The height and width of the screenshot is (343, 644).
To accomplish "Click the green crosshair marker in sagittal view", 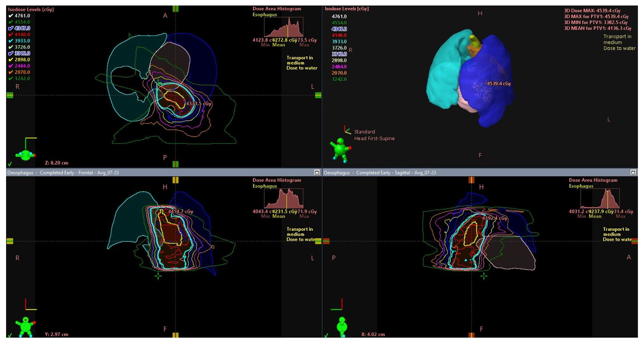I will [484, 276].
